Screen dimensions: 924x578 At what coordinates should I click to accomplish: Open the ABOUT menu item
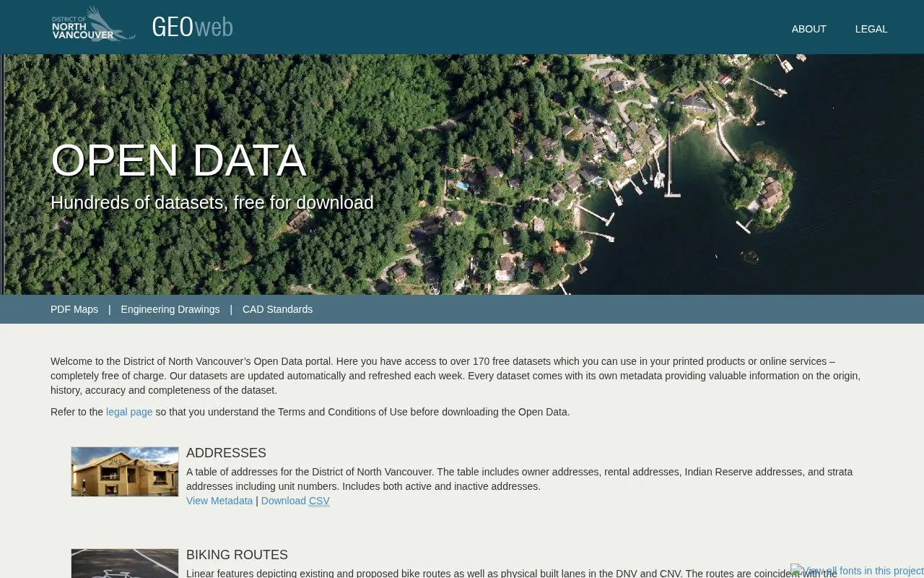click(808, 29)
